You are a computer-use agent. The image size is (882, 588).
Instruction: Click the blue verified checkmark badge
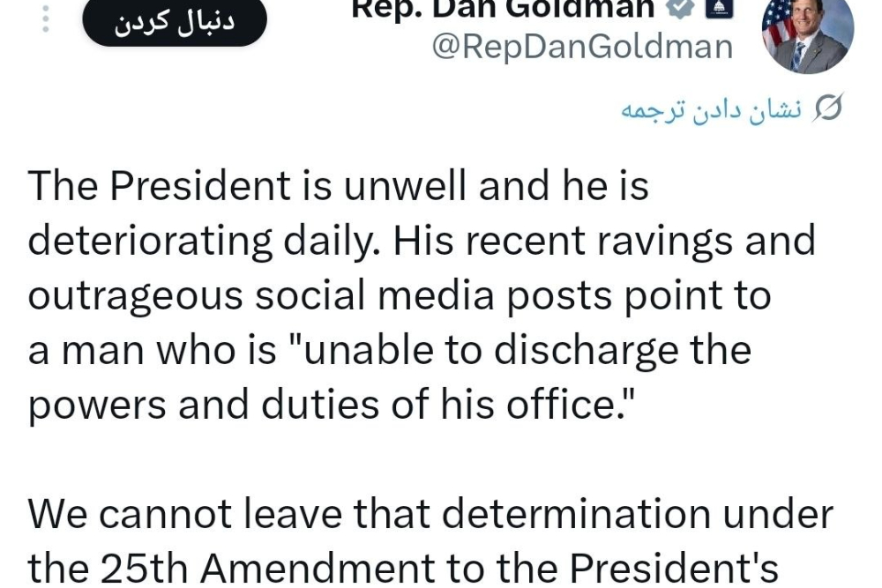pos(681,8)
